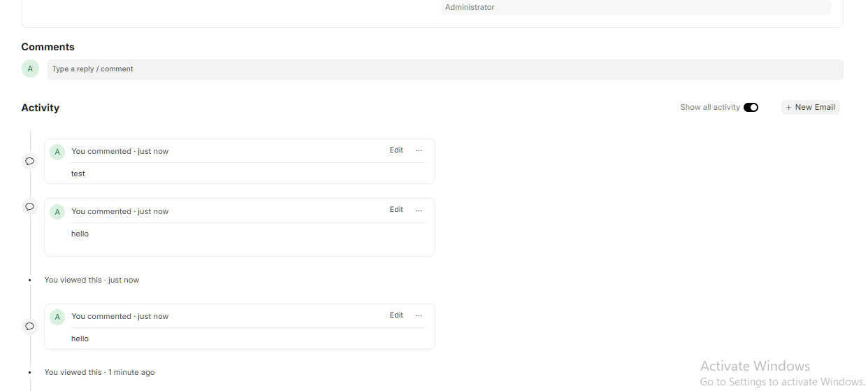Toggle the Show all activity switch
Screen dimensions: 868x391
(x=751, y=107)
